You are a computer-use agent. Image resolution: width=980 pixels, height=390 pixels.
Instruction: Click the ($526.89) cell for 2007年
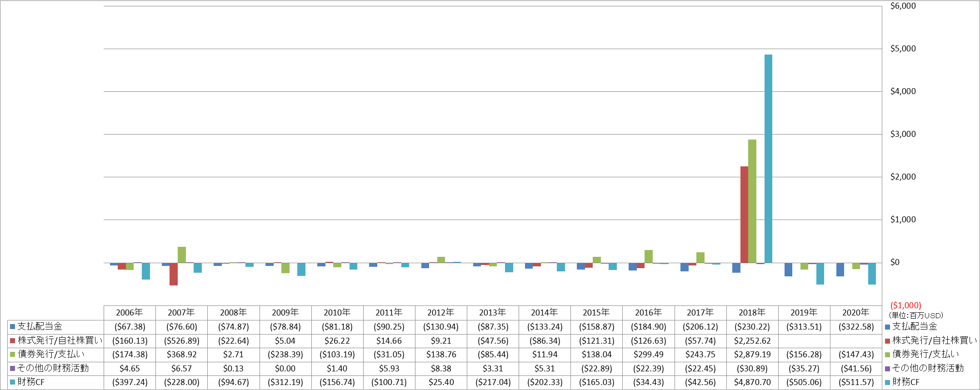(x=181, y=341)
